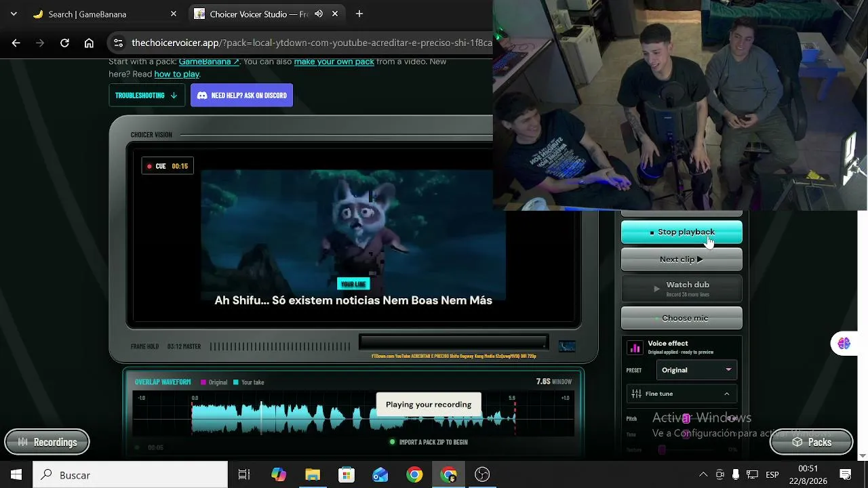The width and height of the screenshot is (868, 488).
Task: Show hidden system tray icons
Action: tap(703, 474)
